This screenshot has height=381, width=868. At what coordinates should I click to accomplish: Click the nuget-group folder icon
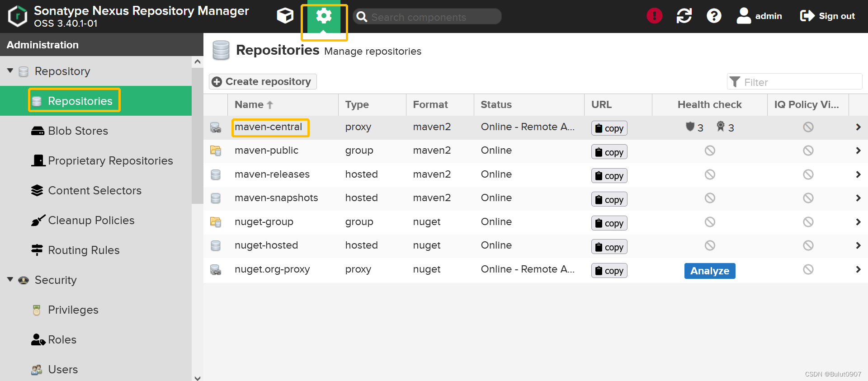[216, 222]
